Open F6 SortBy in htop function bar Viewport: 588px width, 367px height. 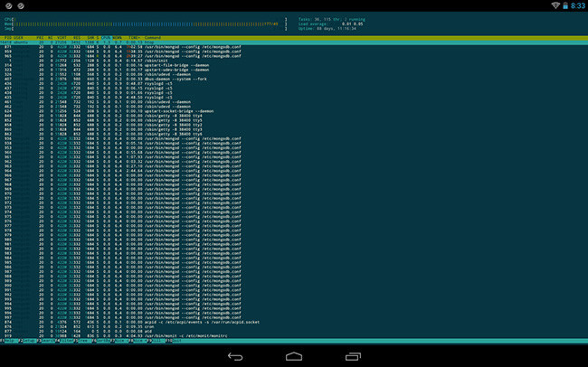(101, 341)
